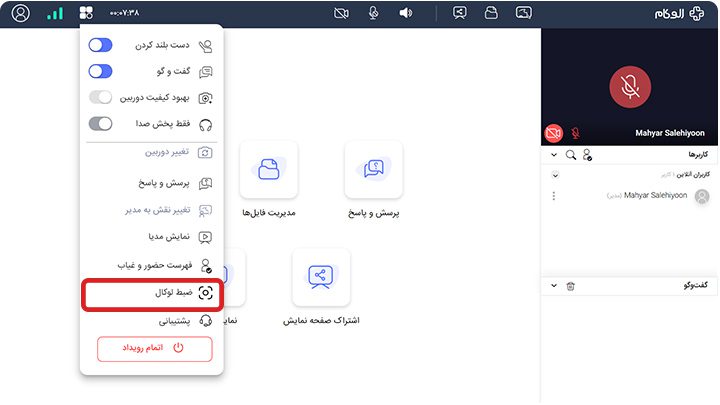The image size is (720, 405).
Task: Collapse the chat (گفت‌وگو) panel chevron
Action: pos(554,286)
